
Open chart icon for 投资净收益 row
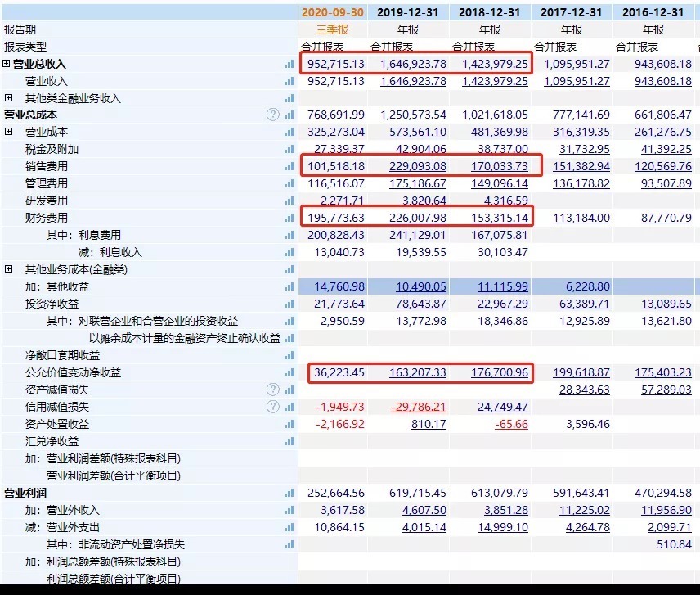click(x=289, y=304)
